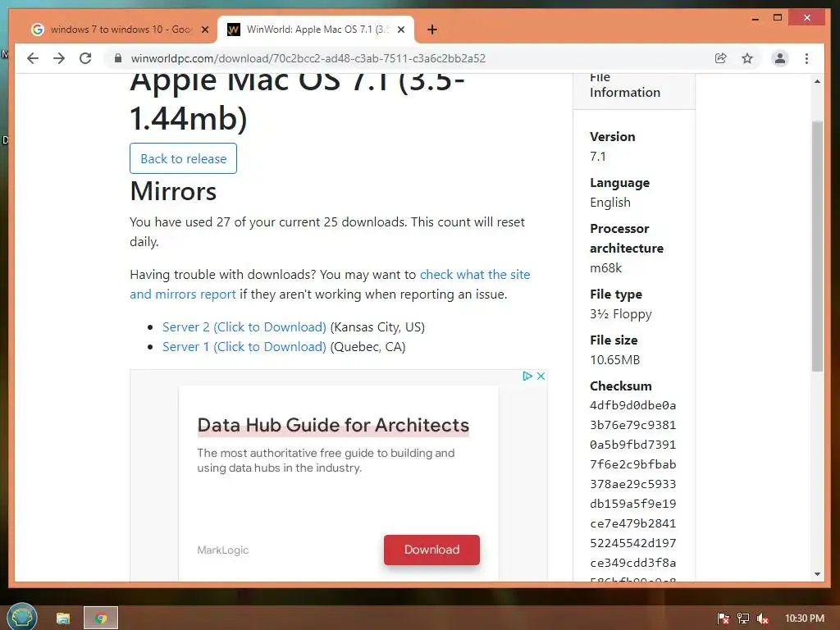Click the vertical scrollbar thumb
The height and width of the screenshot is (630, 840).
(x=817, y=246)
